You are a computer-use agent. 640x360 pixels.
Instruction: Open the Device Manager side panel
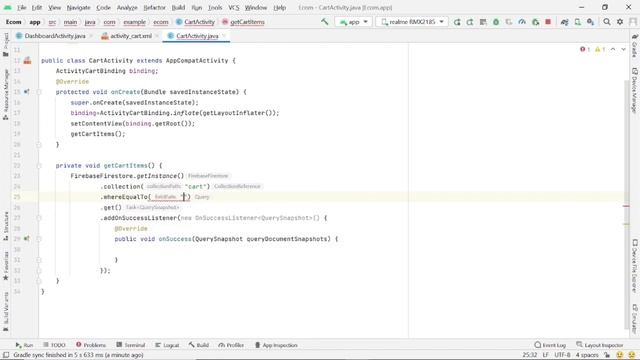pyautogui.click(x=635, y=90)
